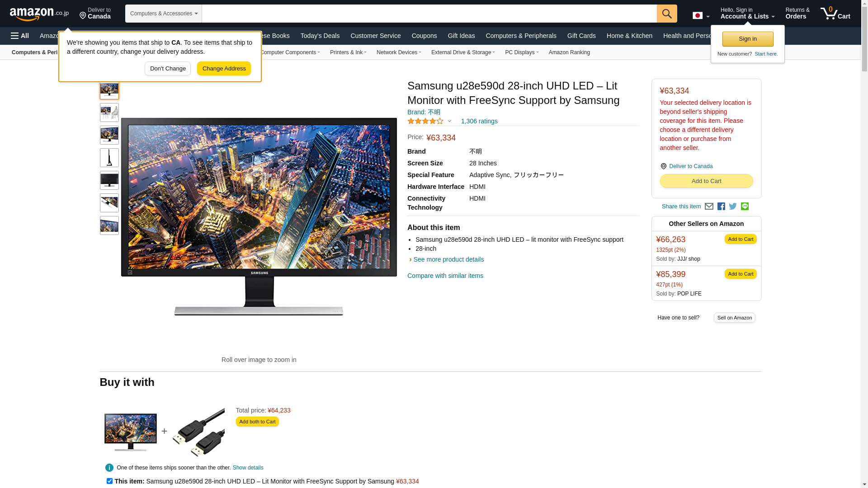868x488 pixels.
Task: Open the All hamburger menu
Action: [x=20, y=36]
